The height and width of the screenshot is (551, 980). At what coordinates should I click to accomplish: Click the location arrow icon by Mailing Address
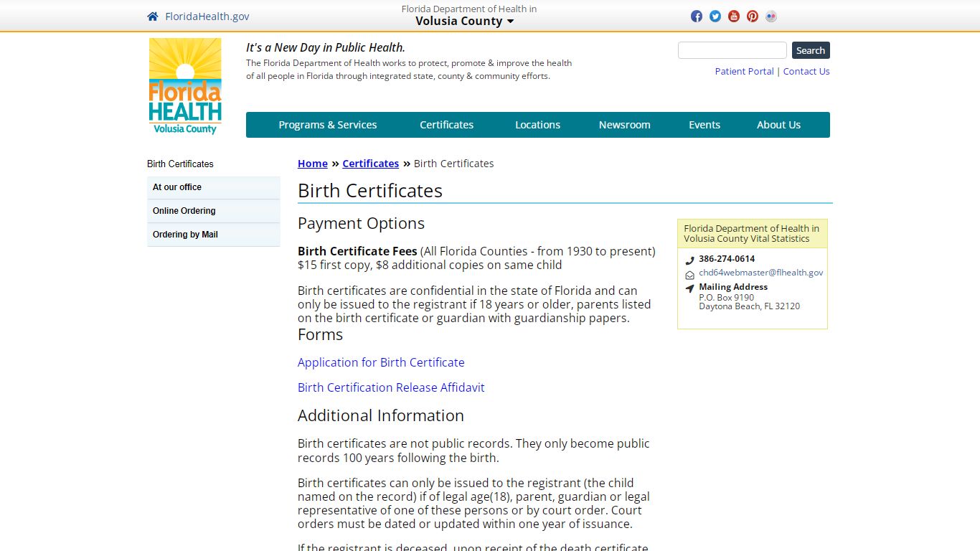(x=689, y=288)
